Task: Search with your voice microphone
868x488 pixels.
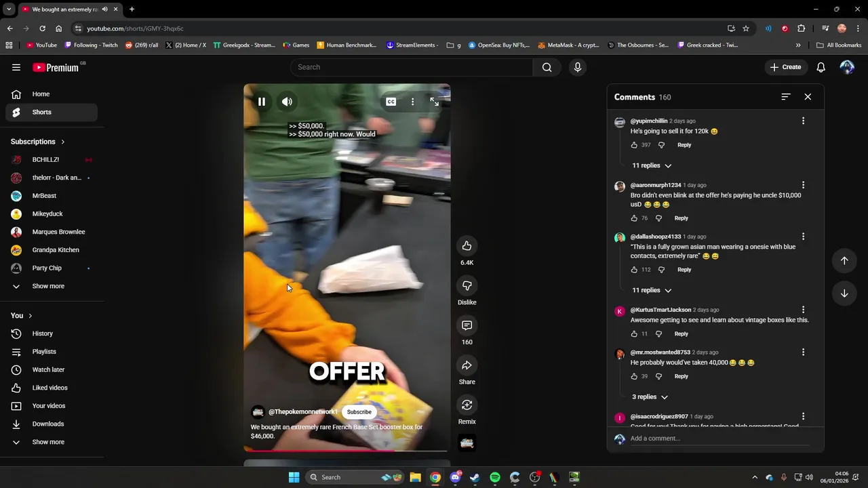Action: [578, 67]
